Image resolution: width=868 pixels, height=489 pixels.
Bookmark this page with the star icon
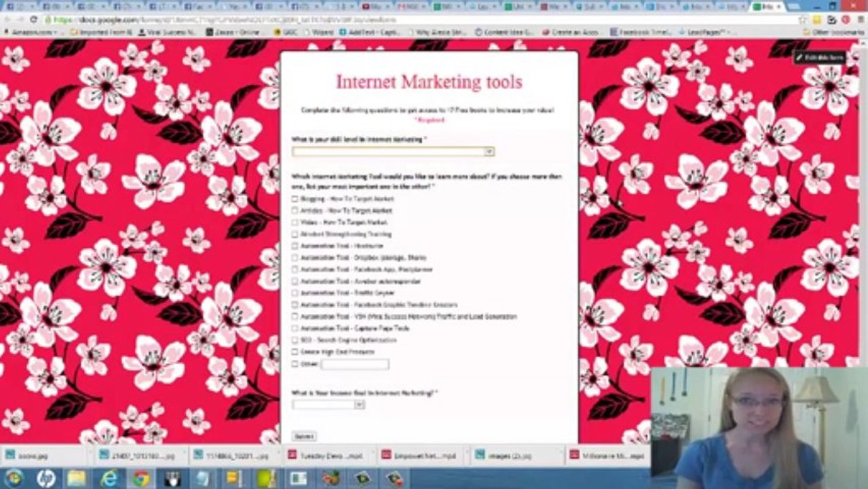coord(804,20)
